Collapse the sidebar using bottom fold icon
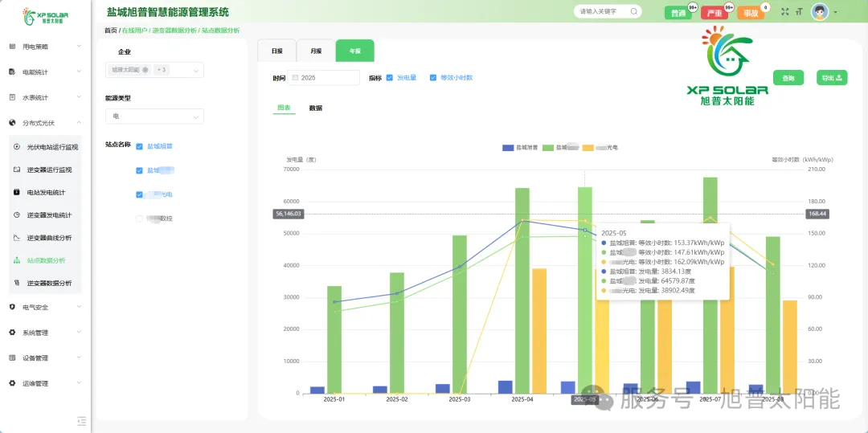Screen dimensions: 868x433 click(x=81, y=420)
